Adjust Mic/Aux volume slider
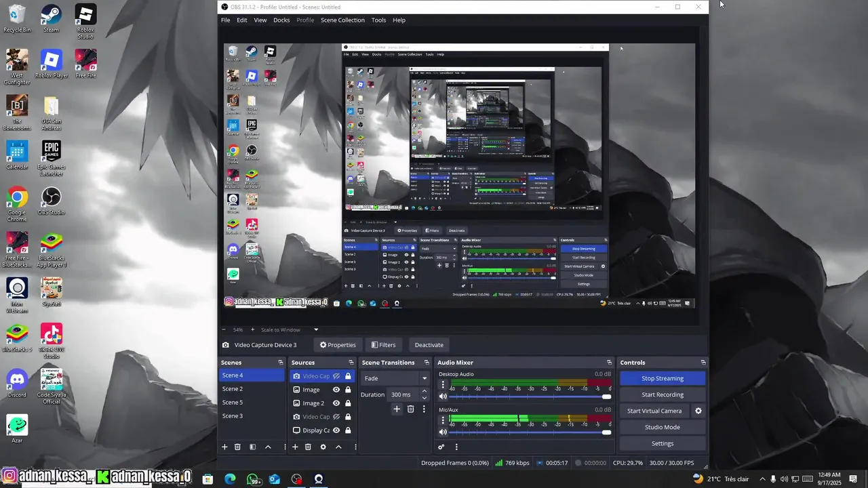 coord(530,432)
